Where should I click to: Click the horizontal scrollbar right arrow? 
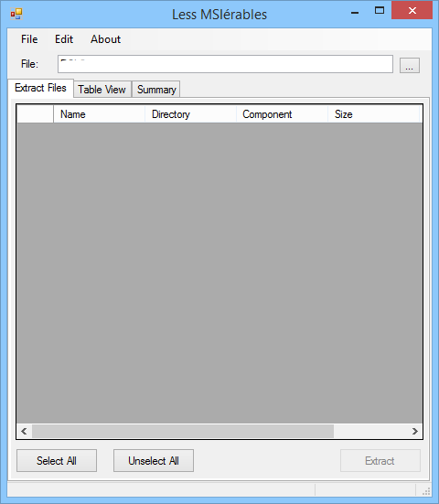[415, 431]
